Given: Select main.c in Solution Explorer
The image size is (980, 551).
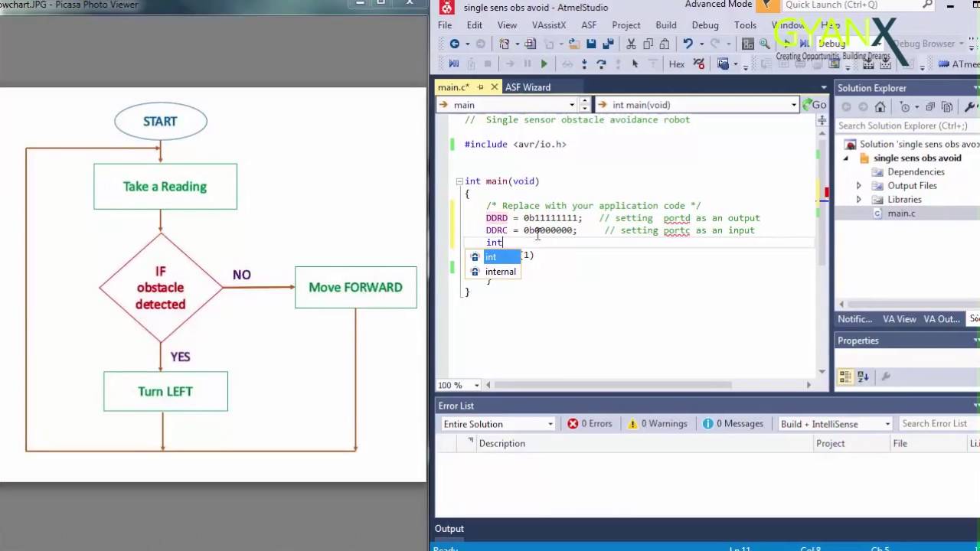Looking at the screenshot, I should click(x=901, y=214).
